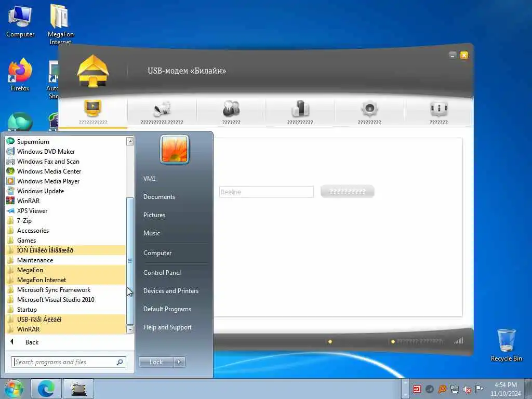Expand the Games folder
Viewport: 532px width, 399px height.
(65, 240)
